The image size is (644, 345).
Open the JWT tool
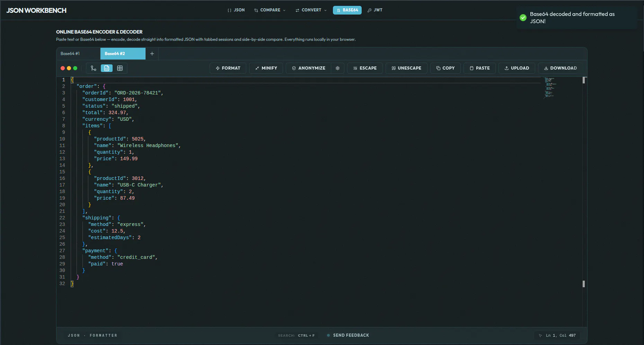click(x=375, y=10)
